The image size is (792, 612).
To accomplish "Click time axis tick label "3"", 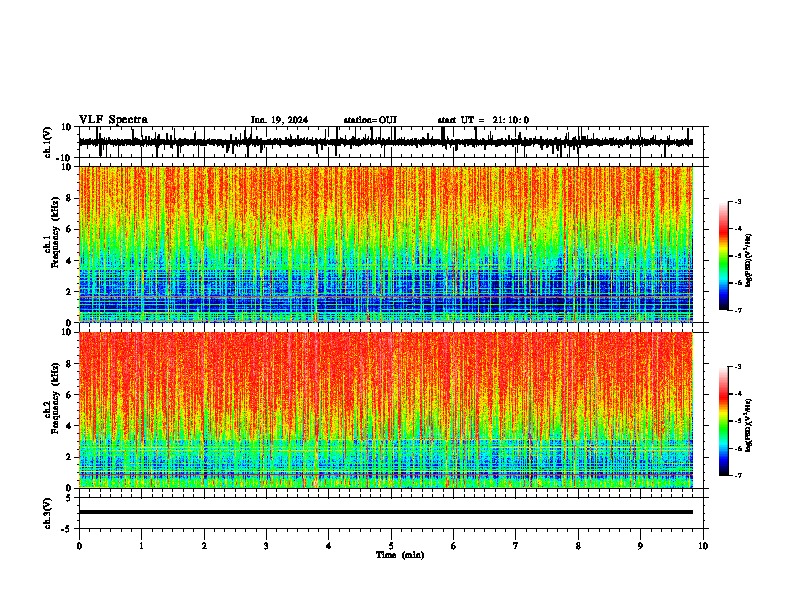I will click(266, 546).
